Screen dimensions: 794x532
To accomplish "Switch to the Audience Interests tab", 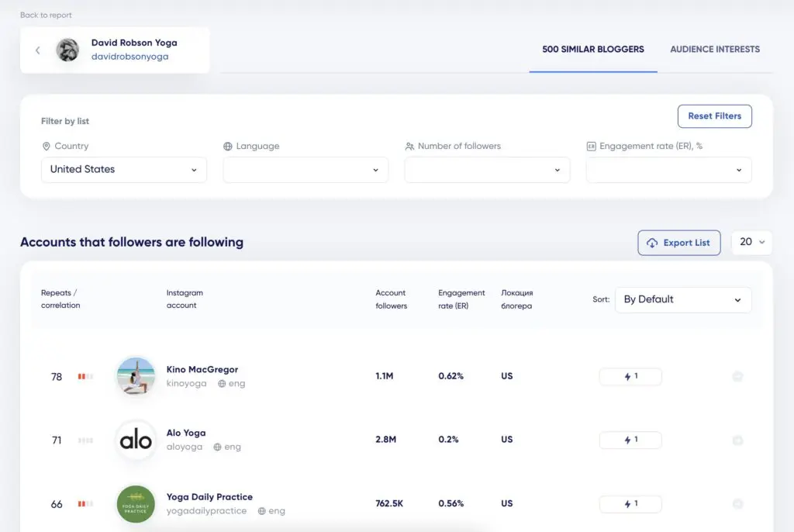I will (715, 49).
